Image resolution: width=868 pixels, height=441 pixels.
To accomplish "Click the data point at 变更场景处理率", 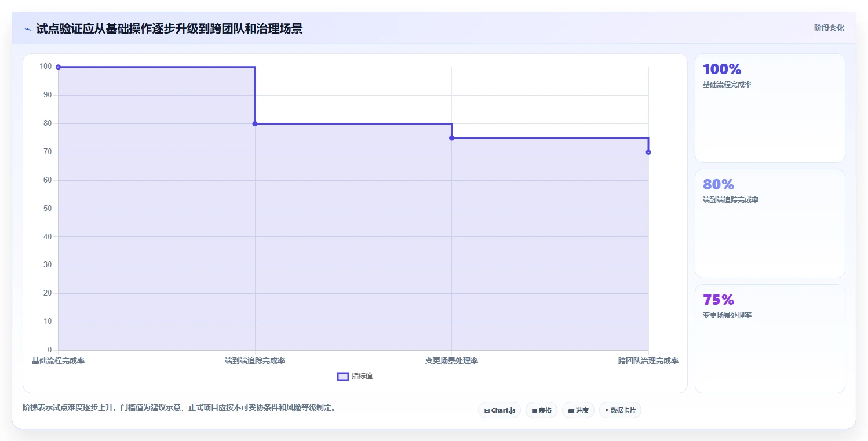I will (x=451, y=138).
